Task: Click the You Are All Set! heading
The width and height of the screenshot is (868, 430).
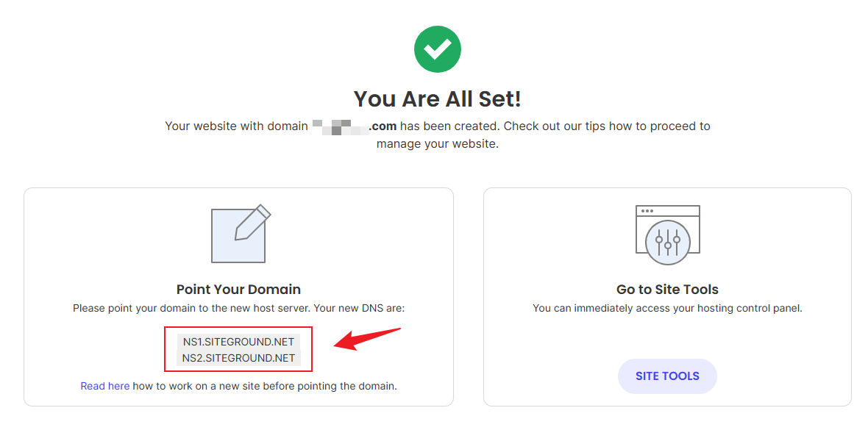Action: coord(437,98)
